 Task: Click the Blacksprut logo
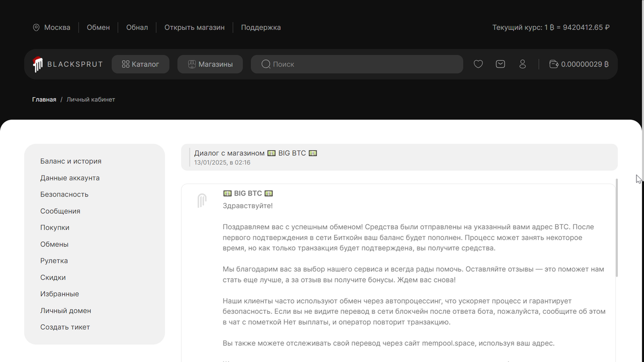(x=68, y=64)
